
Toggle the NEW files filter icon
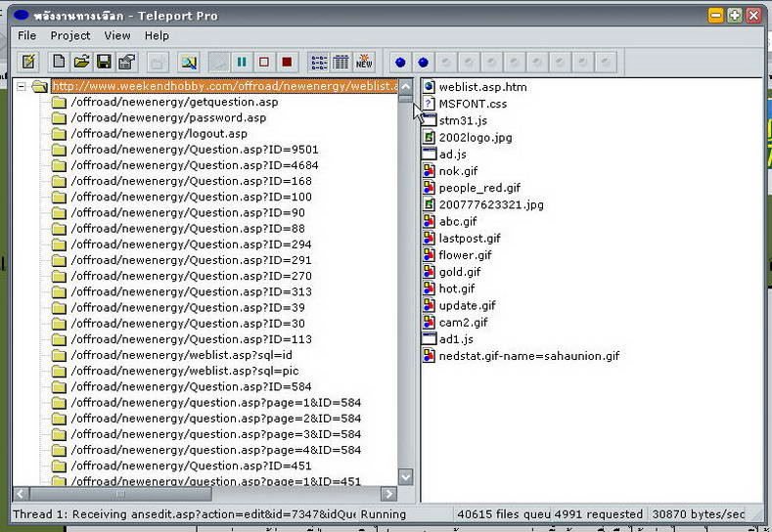(x=364, y=63)
